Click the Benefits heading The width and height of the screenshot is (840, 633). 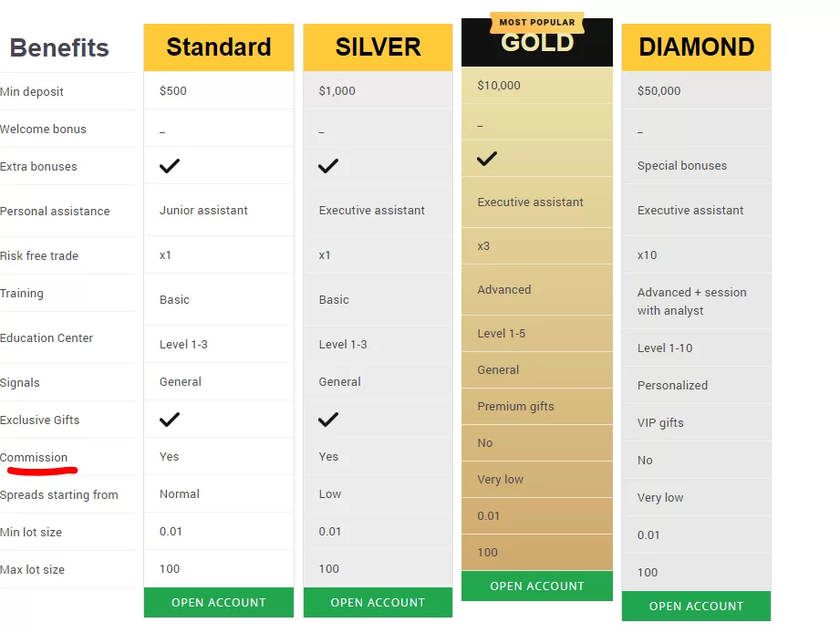59,47
